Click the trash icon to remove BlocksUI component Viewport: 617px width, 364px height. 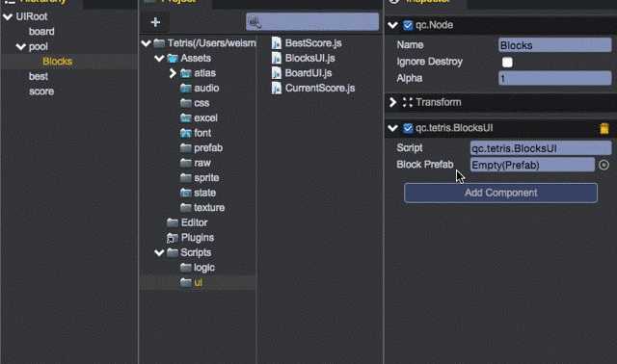(x=604, y=128)
